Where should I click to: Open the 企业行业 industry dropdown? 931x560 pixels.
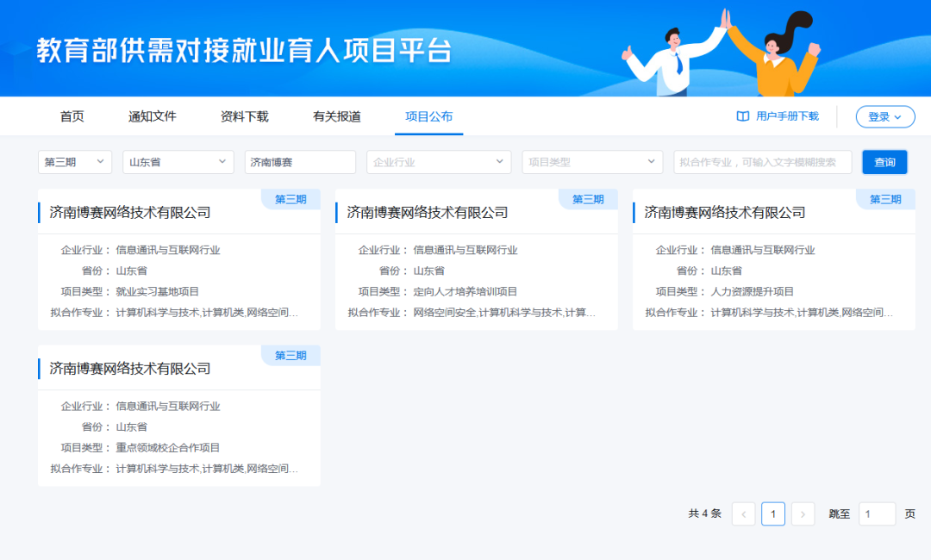click(x=439, y=162)
